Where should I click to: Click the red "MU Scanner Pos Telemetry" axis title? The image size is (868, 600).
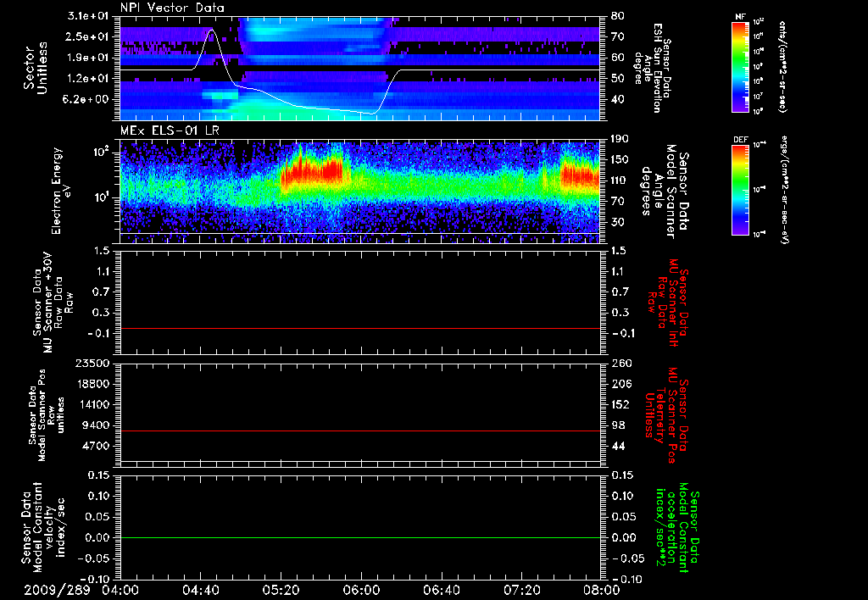[x=666, y=415]
